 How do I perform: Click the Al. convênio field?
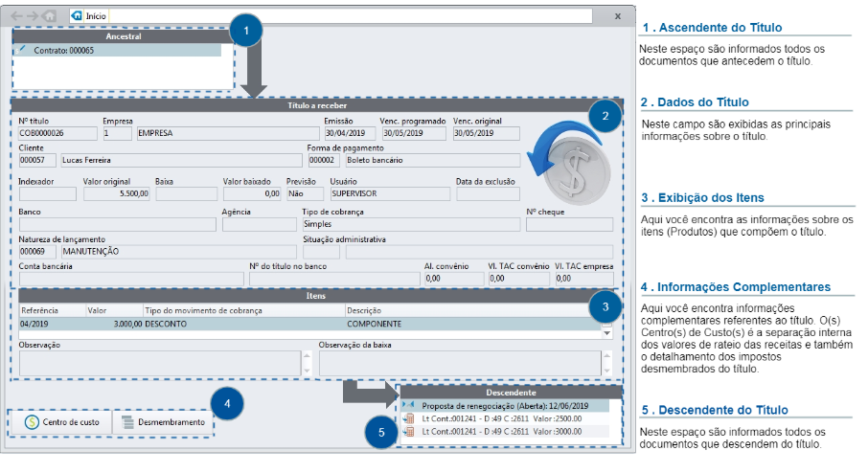click(454, 279)
